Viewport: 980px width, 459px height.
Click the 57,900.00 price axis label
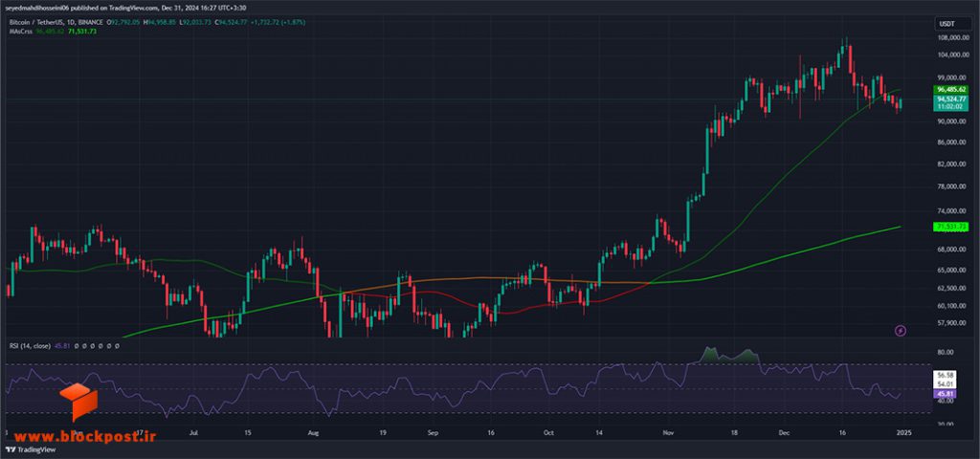[x=953, y=323]
